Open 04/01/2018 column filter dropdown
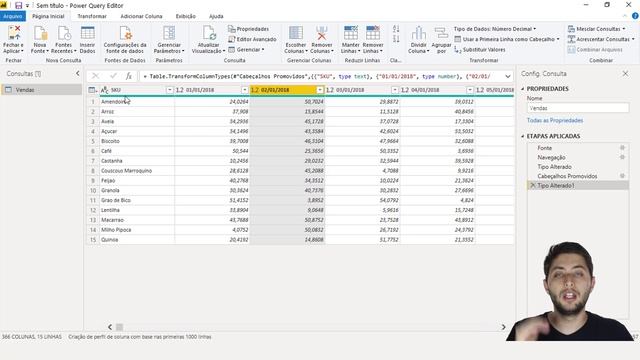The image size is (640, 360). pos(470,90)
